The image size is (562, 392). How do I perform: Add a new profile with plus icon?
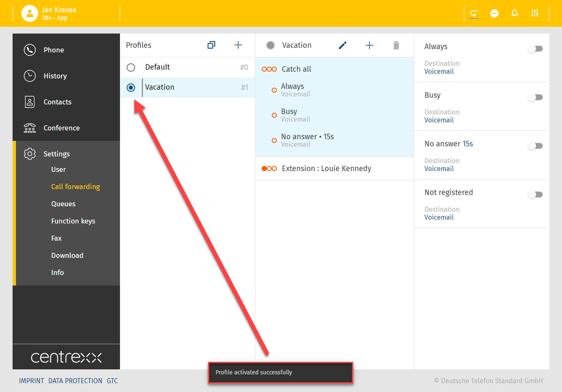tap(238, 45)
